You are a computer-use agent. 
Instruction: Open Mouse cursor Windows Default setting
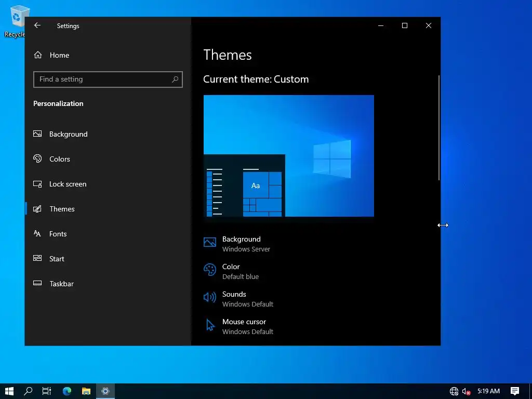[238, 326]
